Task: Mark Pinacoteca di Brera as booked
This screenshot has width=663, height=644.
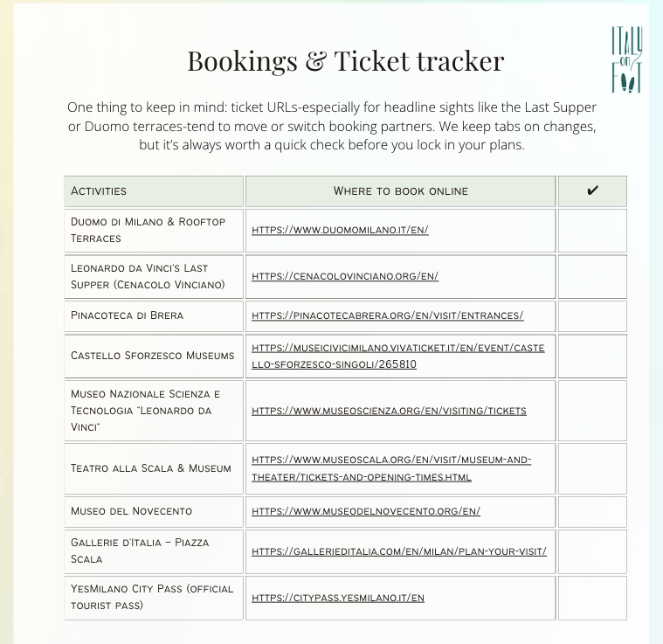Action: coord(592,315)
